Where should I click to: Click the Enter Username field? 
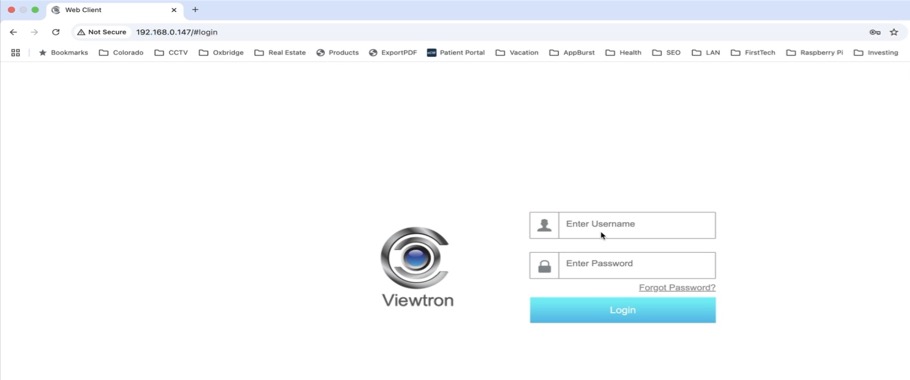tap(637, 225)
